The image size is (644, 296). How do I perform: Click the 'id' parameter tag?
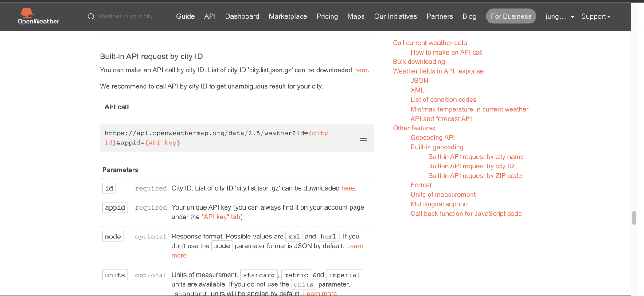tap(109, 188)
